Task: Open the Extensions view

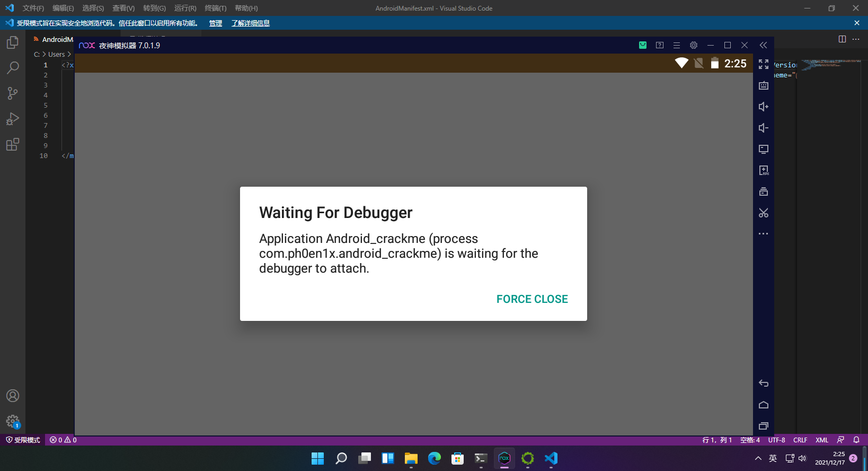Action: click(x=13, y=144)
